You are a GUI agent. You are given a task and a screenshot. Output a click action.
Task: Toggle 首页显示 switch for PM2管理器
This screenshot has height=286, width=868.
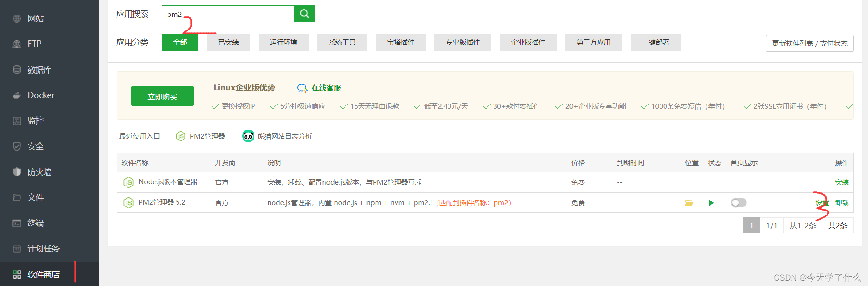739,203
